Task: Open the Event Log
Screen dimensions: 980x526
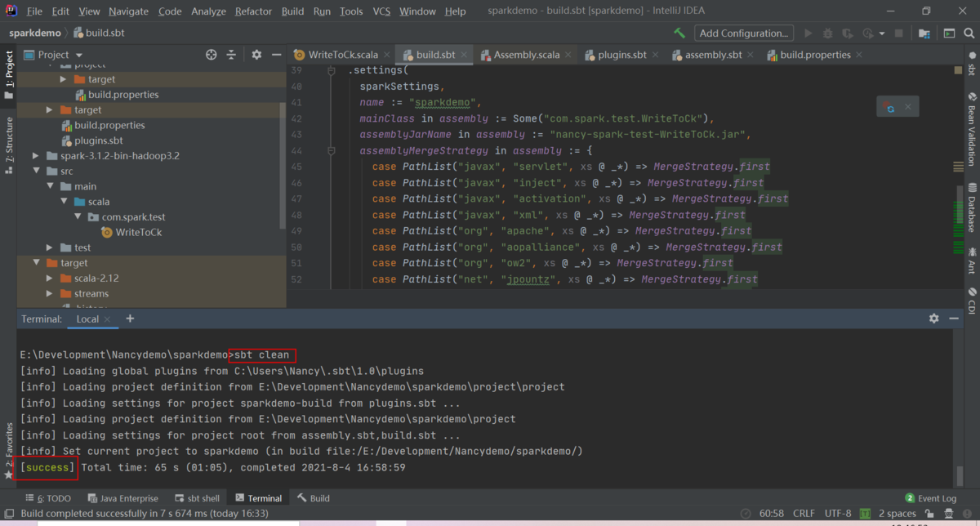Action: pos(930,498)
